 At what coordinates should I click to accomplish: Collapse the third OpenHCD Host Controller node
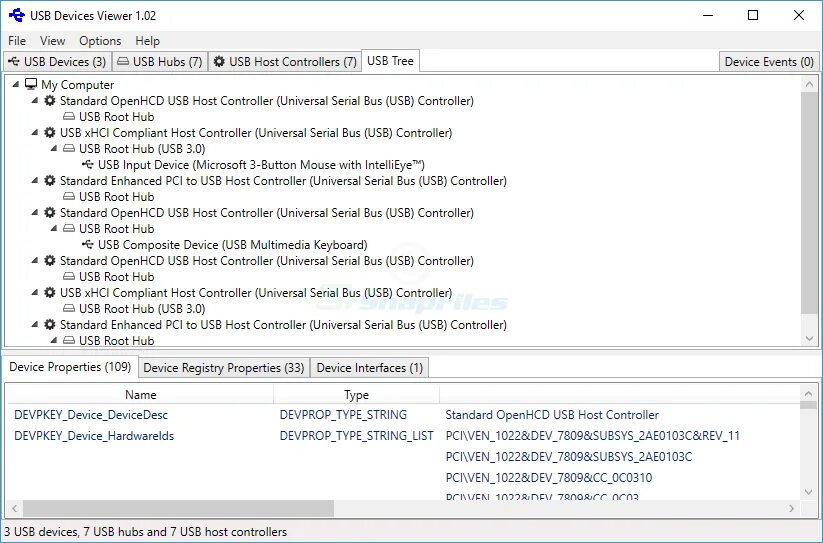tap(35, 260)
